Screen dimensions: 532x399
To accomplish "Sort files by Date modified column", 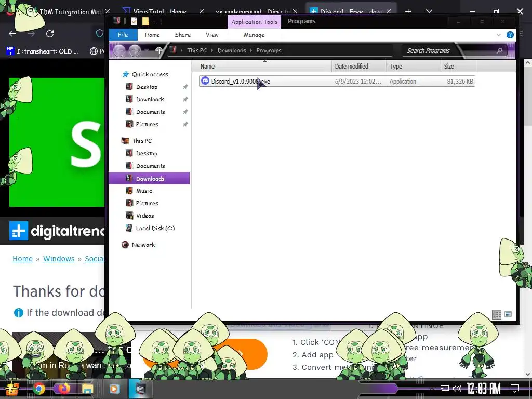I will [x=358, y=66].
